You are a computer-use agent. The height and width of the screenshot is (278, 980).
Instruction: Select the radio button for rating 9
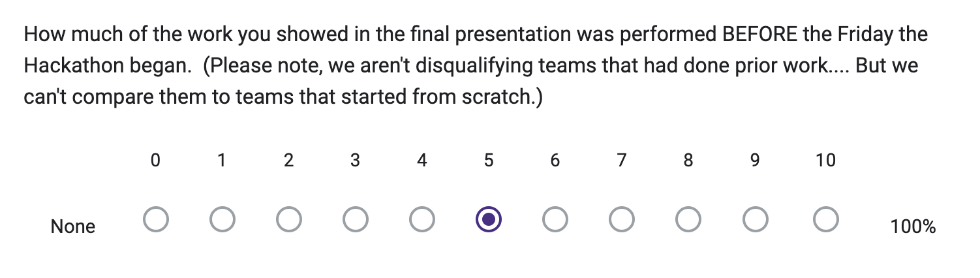(x=755, y=220)
